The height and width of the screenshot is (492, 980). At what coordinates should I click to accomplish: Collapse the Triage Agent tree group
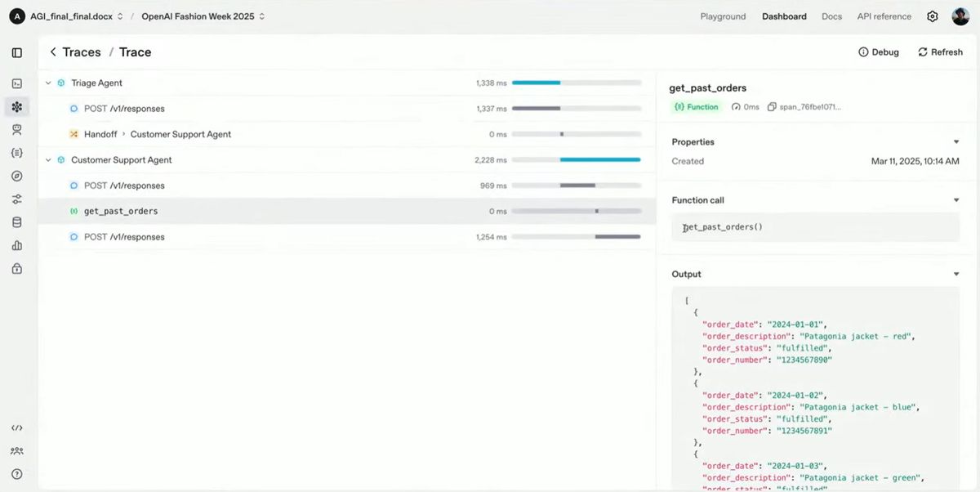[48, 83]
